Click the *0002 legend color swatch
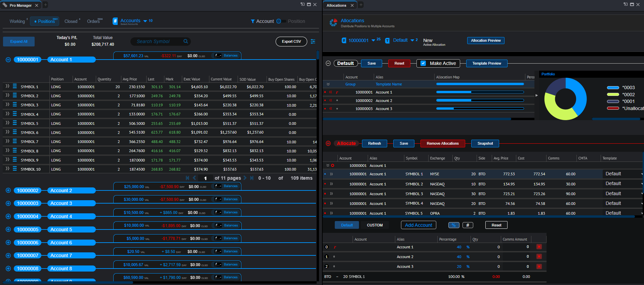Image resolution: width=644 pixels, height=285 pixels. (613, 95)
